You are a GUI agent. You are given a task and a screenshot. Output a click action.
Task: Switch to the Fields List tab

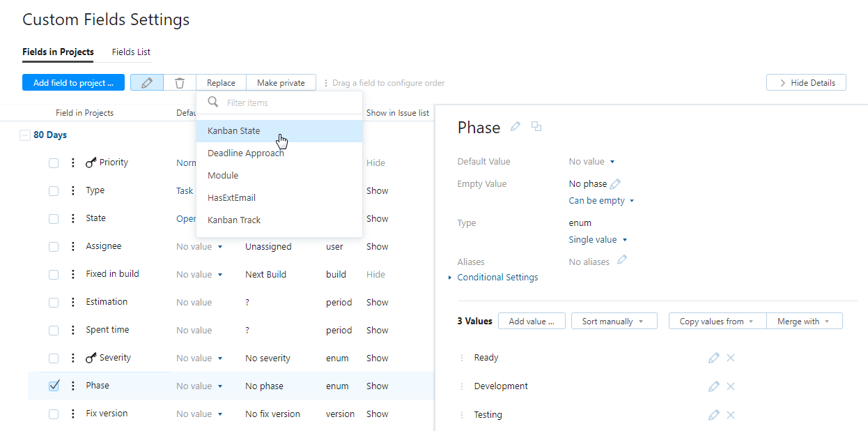click(131, 52)
